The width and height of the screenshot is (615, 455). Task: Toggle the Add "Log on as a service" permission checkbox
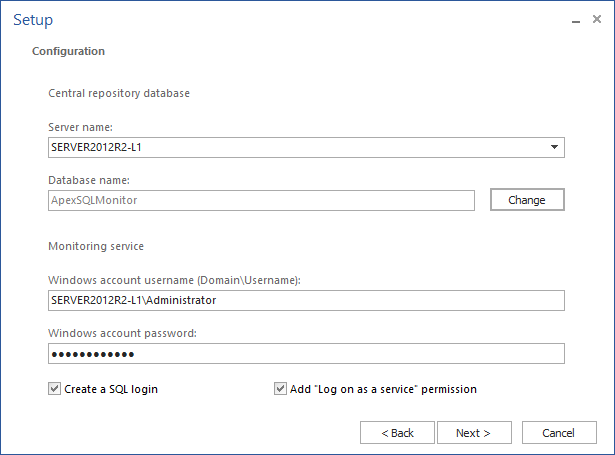point(280,389)
